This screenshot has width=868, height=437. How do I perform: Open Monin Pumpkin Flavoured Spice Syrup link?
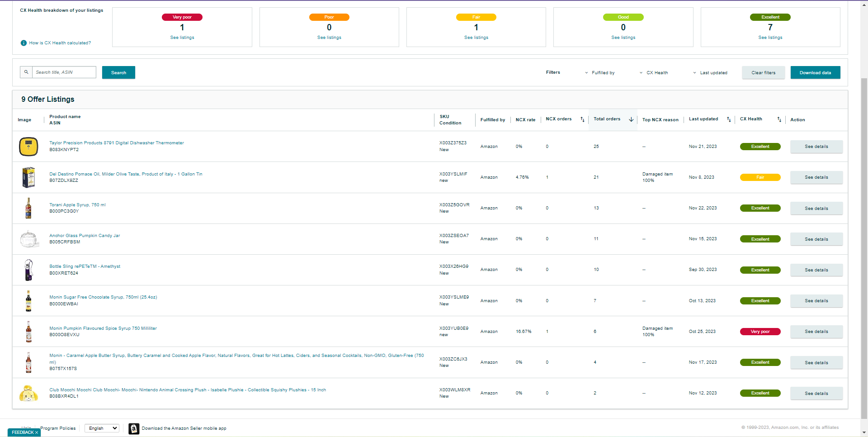point(103,328)
